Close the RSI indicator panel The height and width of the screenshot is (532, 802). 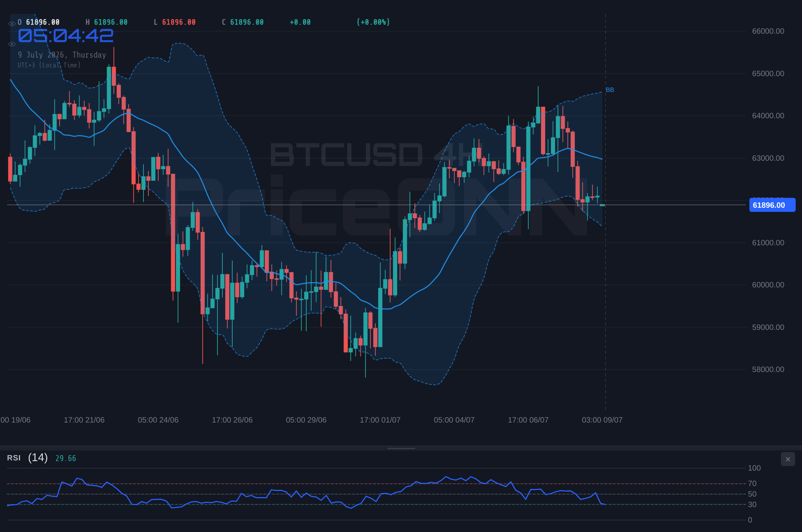pos(788,459)
